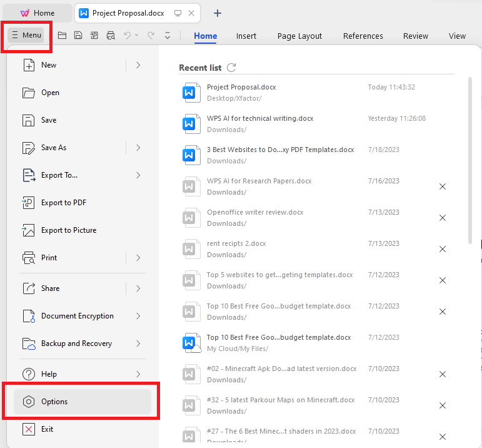
Task: Expand the Share submenu arrow
Action: point(138,288)
